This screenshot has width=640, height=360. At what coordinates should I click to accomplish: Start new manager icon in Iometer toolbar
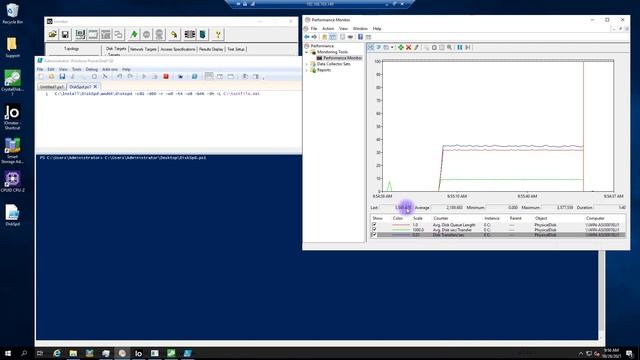coord(80,35)
